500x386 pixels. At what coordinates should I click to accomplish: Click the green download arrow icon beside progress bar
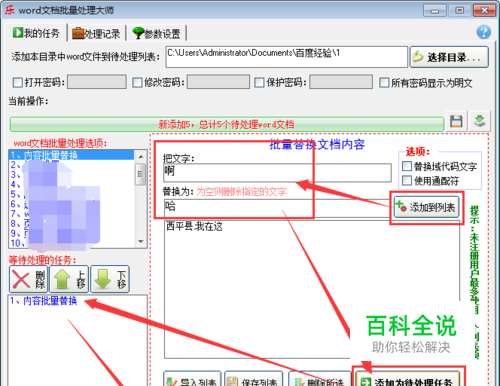click(480, 121)
